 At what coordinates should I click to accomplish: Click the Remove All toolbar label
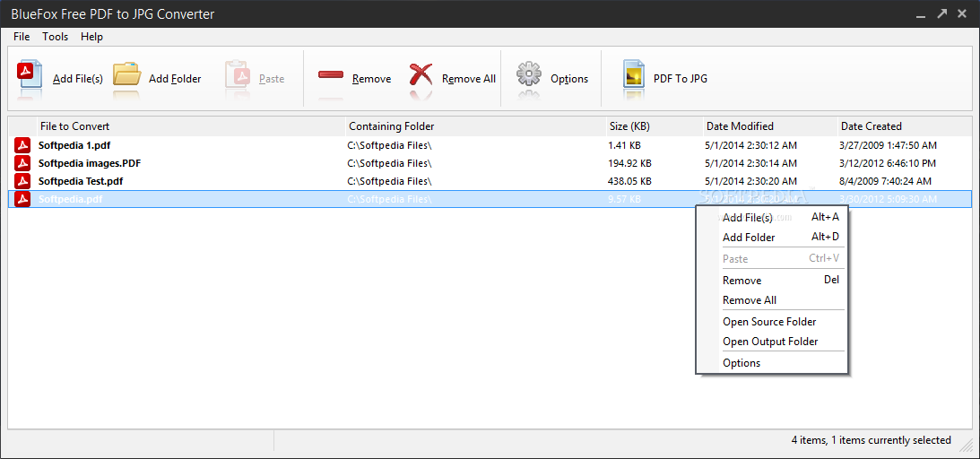click(x=469, y=79)
